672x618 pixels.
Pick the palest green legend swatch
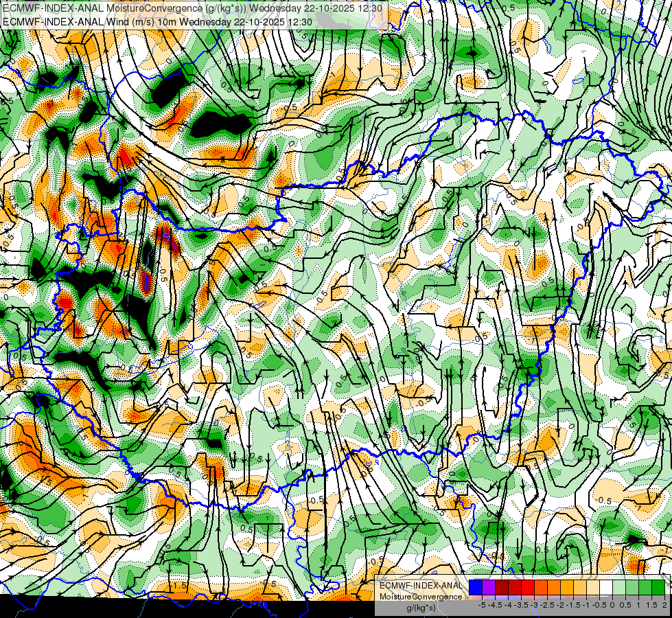(x=619, y=587)
